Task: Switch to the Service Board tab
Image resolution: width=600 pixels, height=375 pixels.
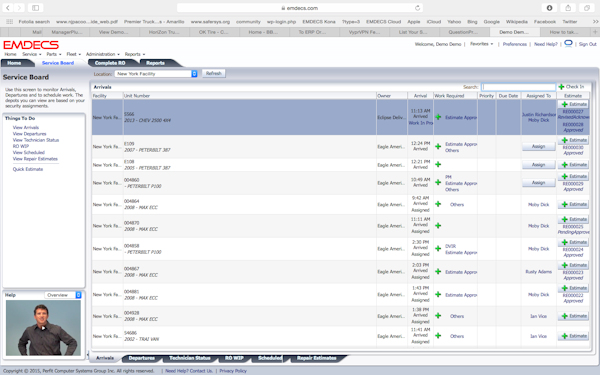Action: (58, 63)
